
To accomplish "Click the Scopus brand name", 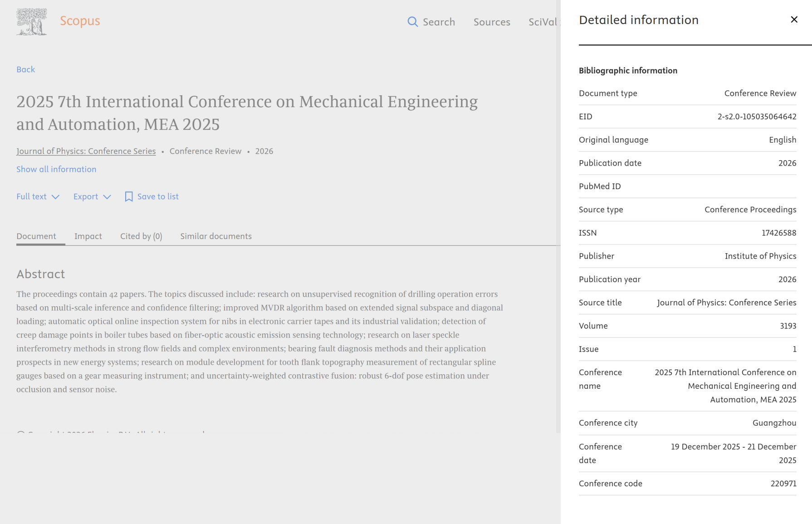I will [80, 21].
